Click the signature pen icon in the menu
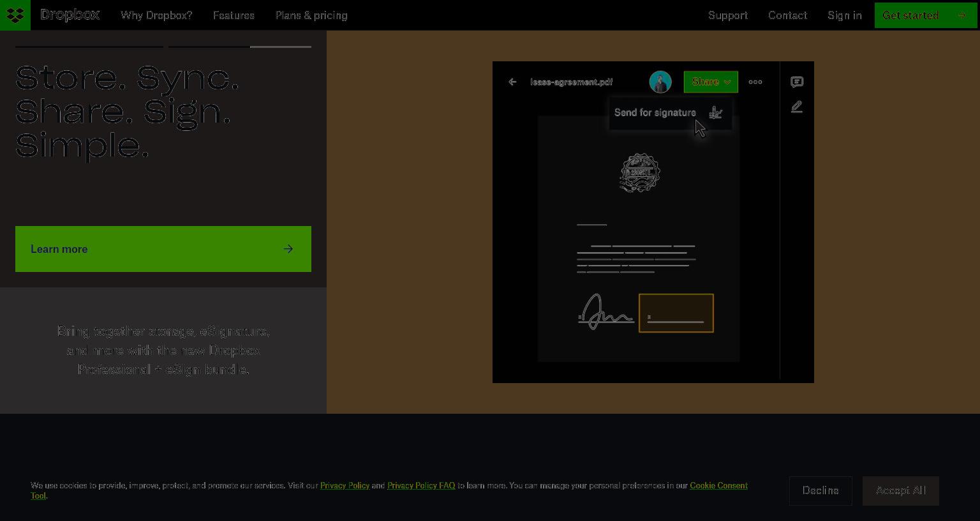 click(716, 113)
